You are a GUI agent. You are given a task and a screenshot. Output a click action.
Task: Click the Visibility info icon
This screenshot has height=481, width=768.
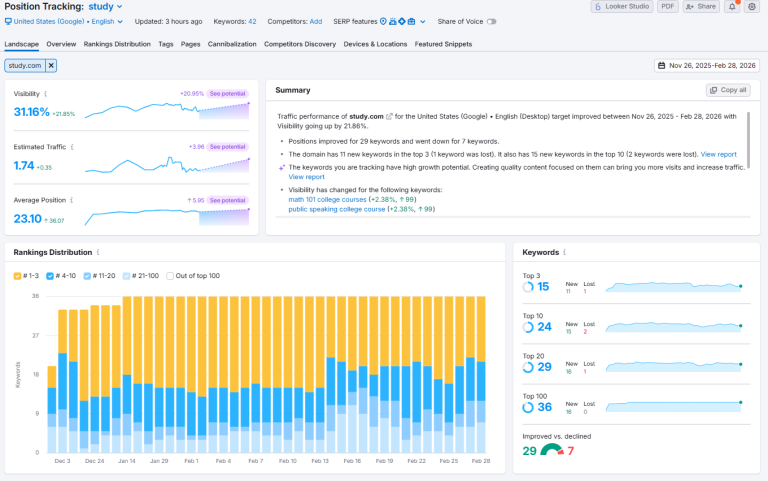coord(45,94)
